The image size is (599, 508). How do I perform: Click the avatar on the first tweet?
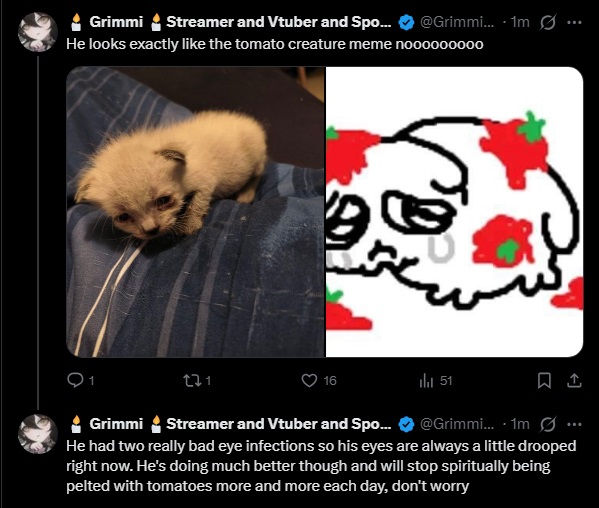coord(37,32)
